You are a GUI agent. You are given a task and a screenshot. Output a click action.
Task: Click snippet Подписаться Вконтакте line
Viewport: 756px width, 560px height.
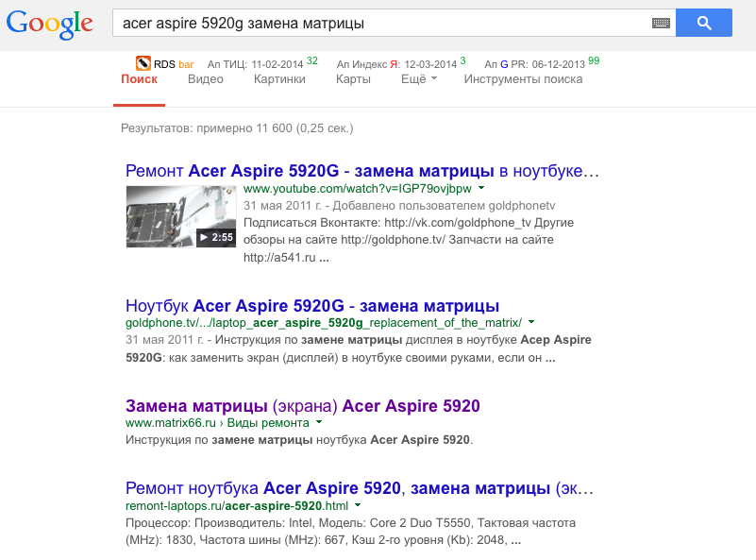[x=409, y=223]
